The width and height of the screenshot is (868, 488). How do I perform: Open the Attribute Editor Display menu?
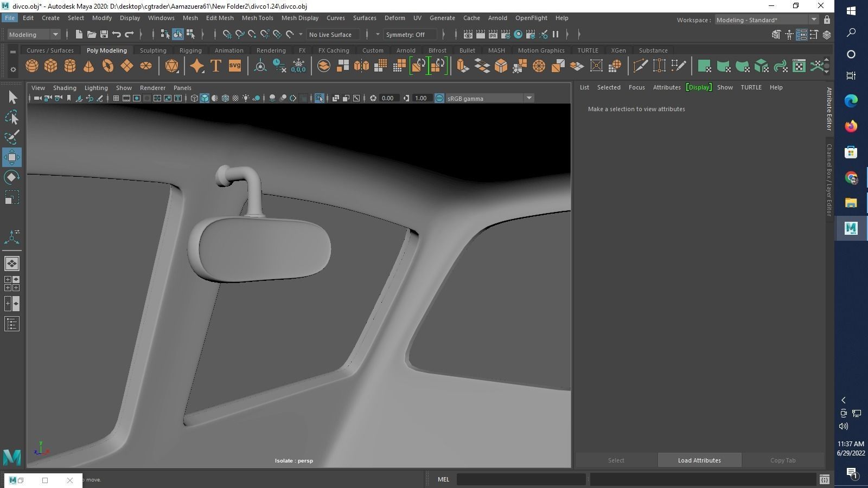coord(699,87)
